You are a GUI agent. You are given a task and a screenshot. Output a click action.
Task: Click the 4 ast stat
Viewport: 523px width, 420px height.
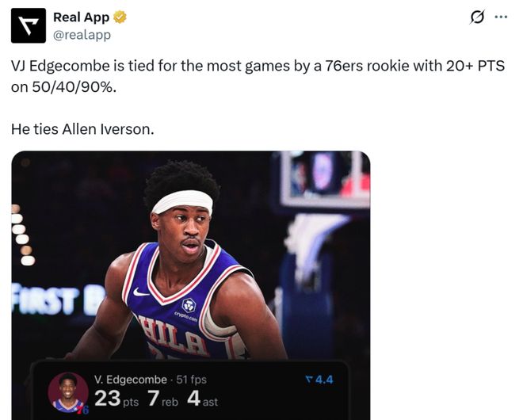pyautogui.click(x=202, y=399)
